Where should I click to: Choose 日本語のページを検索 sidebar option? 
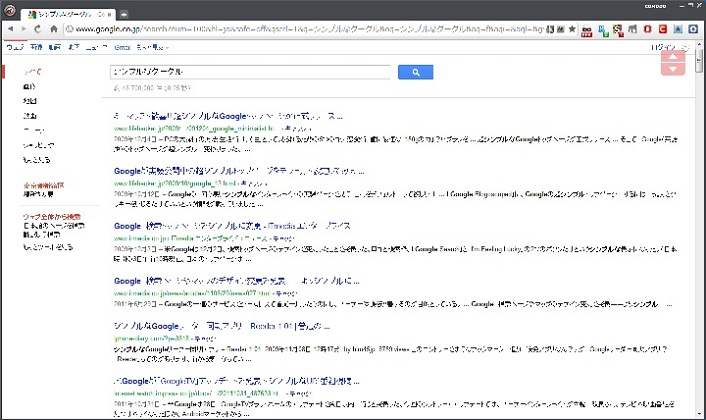point(54,226)
